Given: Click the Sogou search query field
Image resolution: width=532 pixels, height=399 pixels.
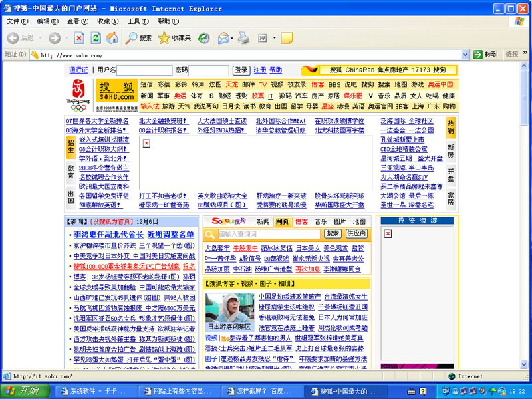Looking at the screenshot, I should click(x=269, y=234).
